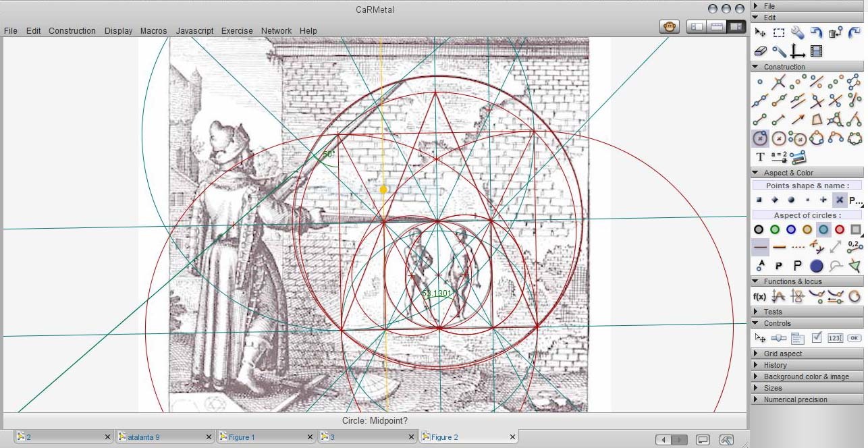The height and width of the screenshot is (448, 868).
Task: Close the Figure 2 tab
Action: pos(513,437)
